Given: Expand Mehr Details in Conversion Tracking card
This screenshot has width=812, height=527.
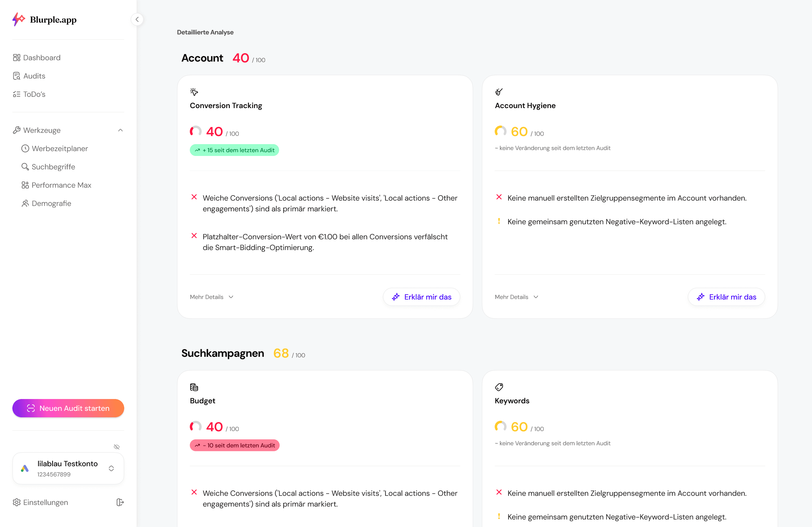Looking at the screenshot, I should (x=212, y=297).
